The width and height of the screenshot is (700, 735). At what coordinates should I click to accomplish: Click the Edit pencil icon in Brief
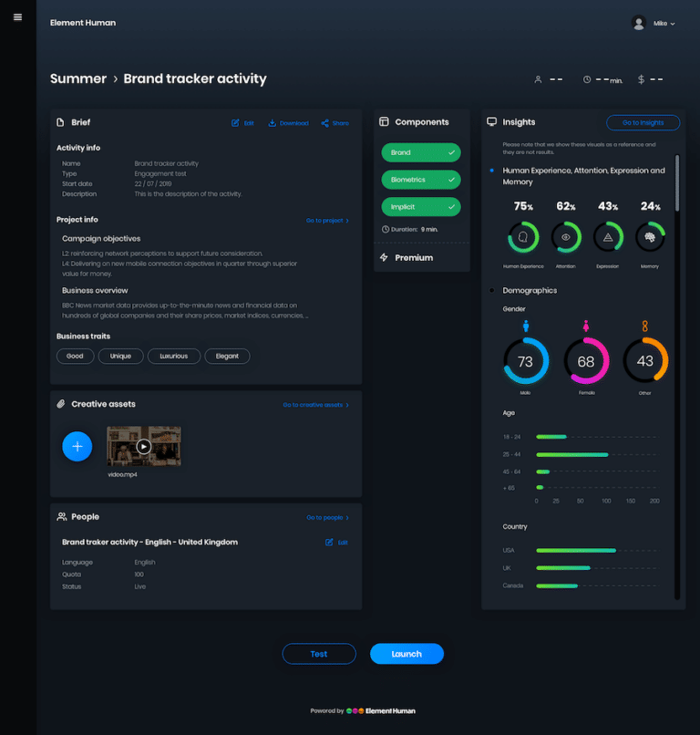point(236,123)
